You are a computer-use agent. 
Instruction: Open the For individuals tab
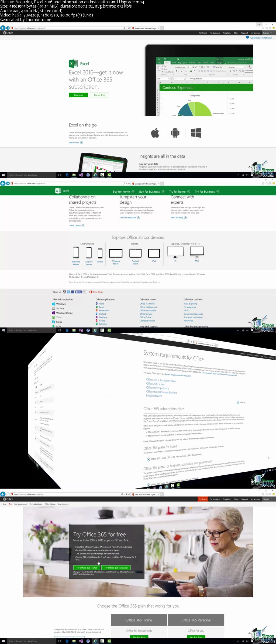pyautogui.click(x=36, y=504)
